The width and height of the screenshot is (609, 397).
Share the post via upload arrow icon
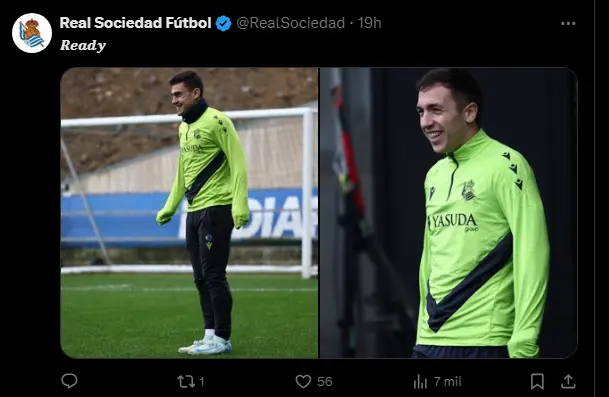click(x=568, y=381)
